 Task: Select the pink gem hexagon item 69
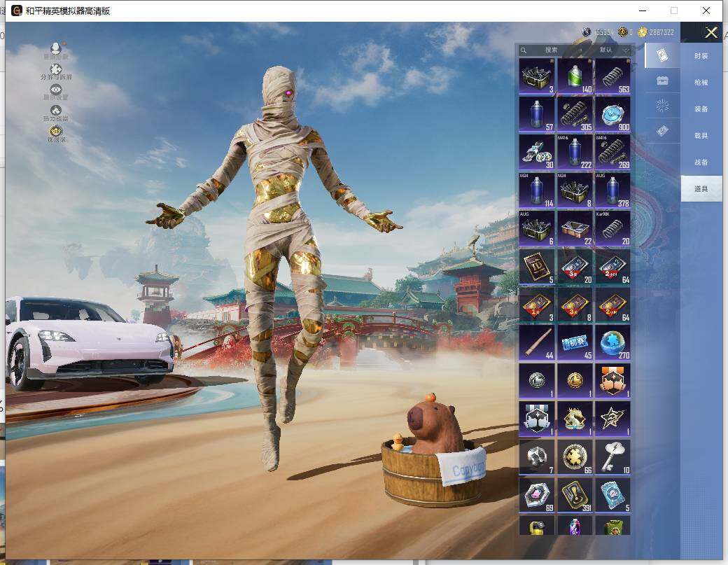pos(537,496)
